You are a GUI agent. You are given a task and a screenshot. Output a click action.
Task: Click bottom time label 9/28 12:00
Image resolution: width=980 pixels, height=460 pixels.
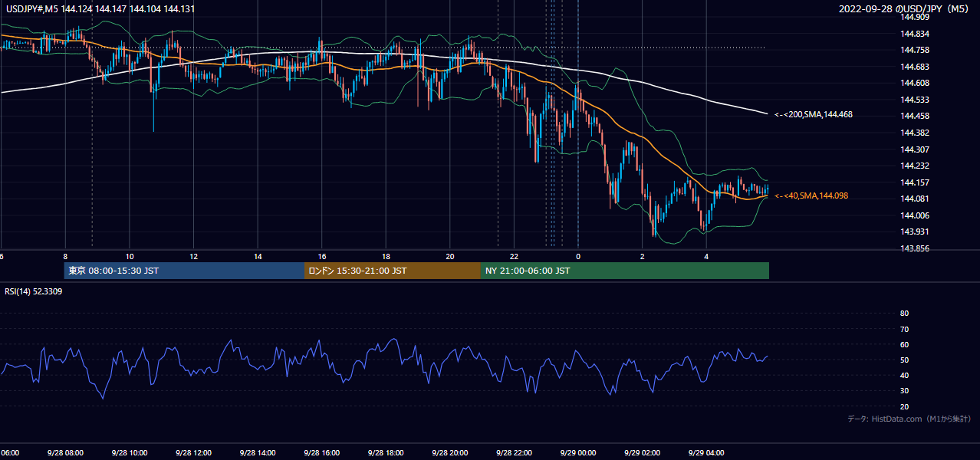pyautogui.click(x=192, y=453)
